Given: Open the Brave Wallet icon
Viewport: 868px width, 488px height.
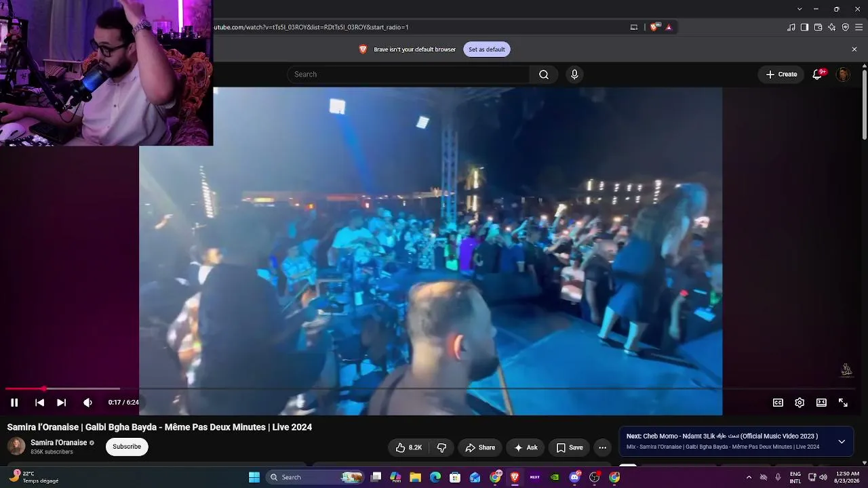Looking at the screenshot, I should point(818,27).
